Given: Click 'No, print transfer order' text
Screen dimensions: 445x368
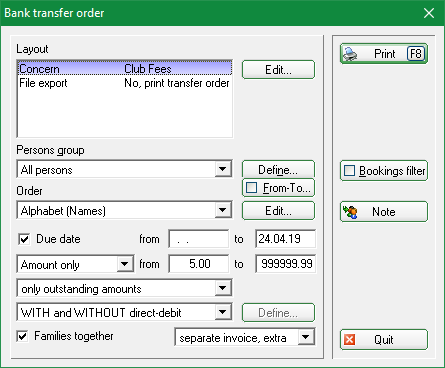Looking at the screenshot, I should point(177,83).
